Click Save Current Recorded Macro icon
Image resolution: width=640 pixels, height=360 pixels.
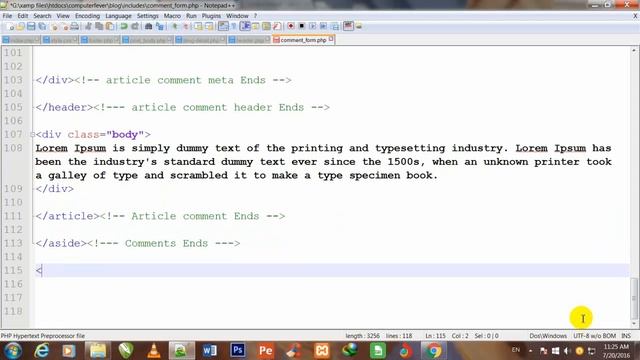coord(335,26)
